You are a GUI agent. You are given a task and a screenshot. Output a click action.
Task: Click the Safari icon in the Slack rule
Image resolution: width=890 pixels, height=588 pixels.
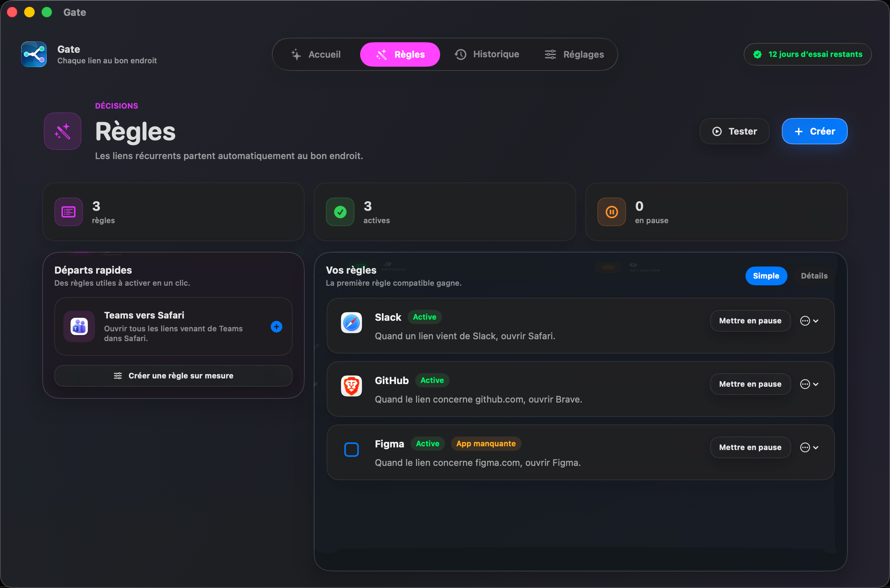(x=351, y=323)
